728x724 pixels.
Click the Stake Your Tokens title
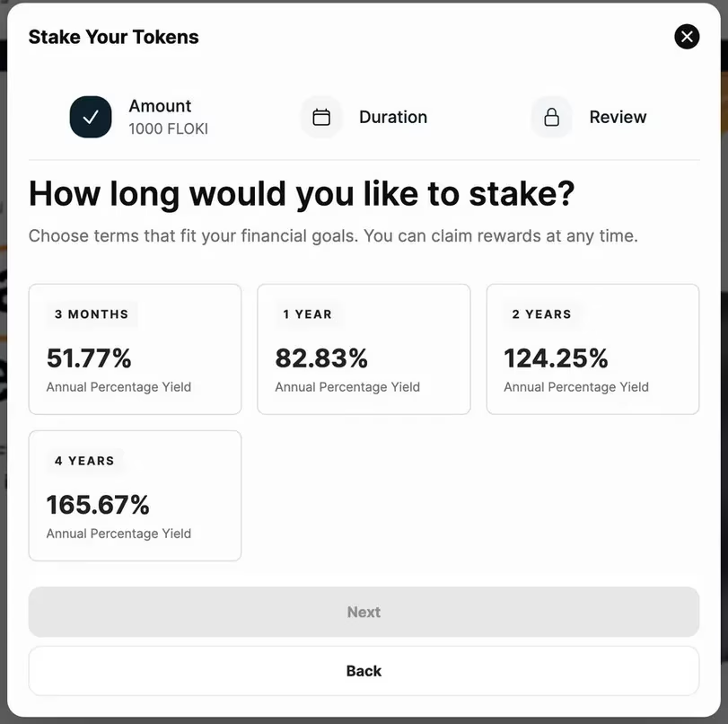coord(114,37)
